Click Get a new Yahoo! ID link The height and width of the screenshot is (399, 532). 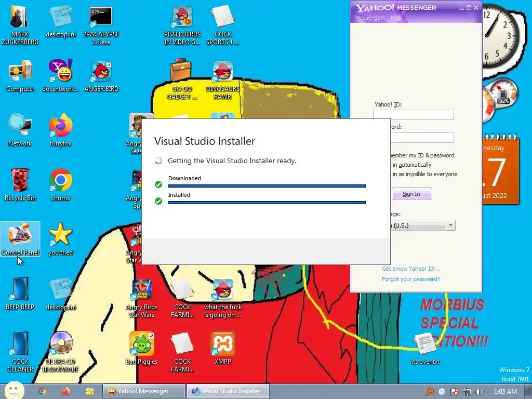click(410, 269)
